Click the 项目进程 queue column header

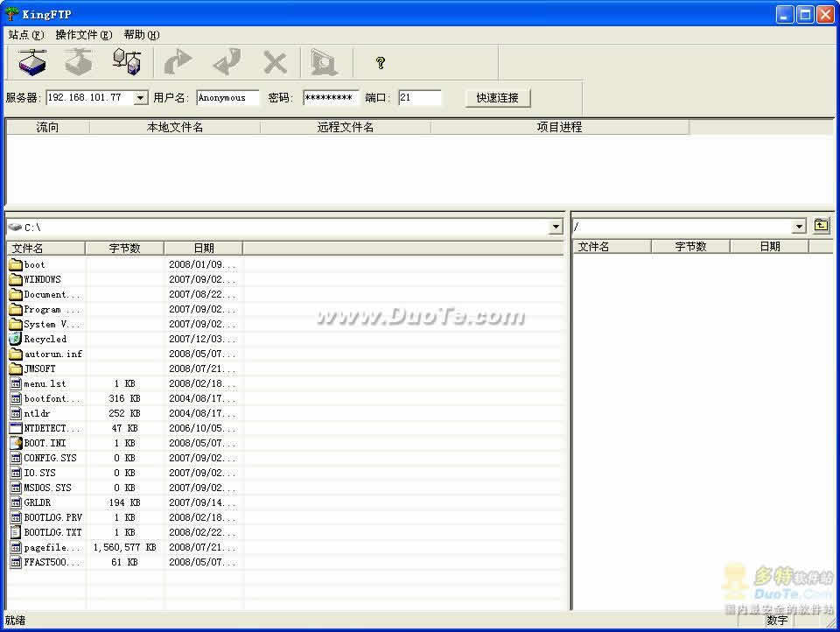[x=560, y=128]
